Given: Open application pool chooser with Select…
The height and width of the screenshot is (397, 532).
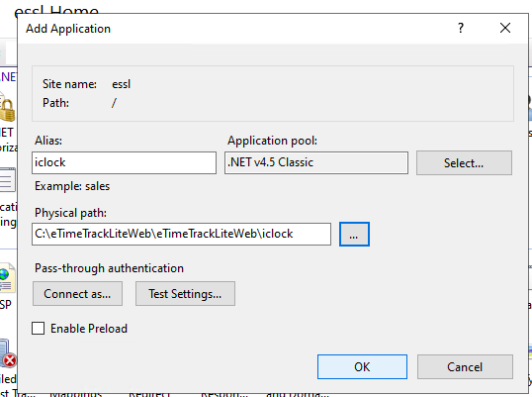Looking at the screenshot, I should pos(464,163).
